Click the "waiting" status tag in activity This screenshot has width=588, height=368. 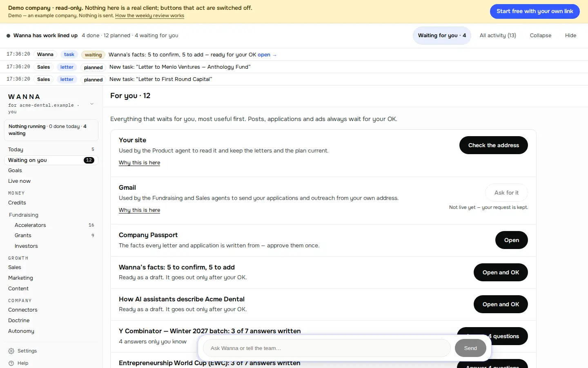click(93, 55)
